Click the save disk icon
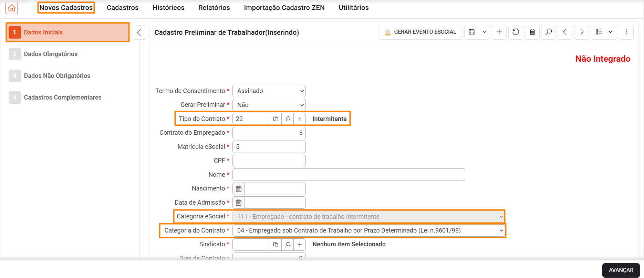Screen dimensions: 644x278 click(x=472, y=32)
